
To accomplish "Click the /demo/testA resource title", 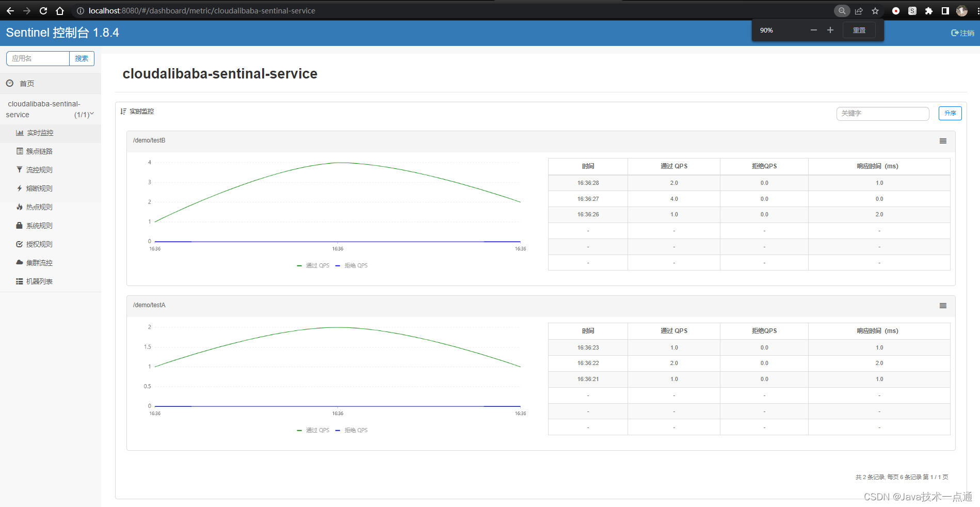I will coord(149,305).
